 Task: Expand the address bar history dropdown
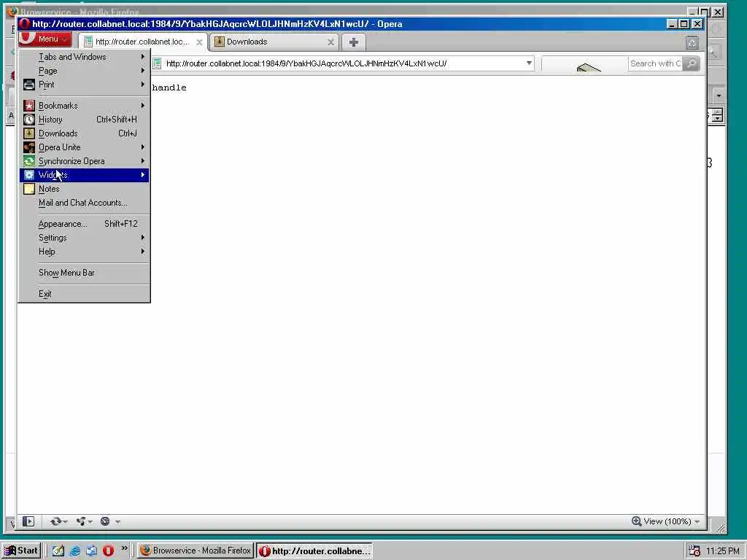(x=529, y=63)
